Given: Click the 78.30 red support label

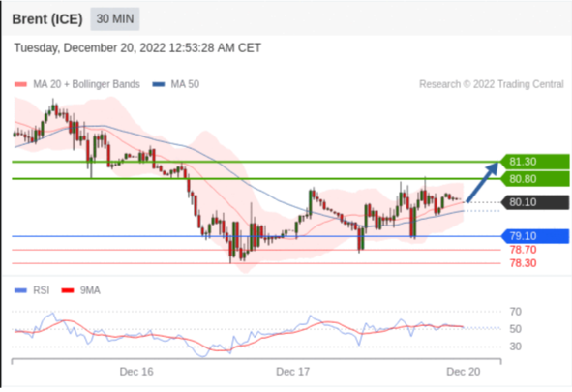Looking at the screenshot, I should (x=523, y=263).
